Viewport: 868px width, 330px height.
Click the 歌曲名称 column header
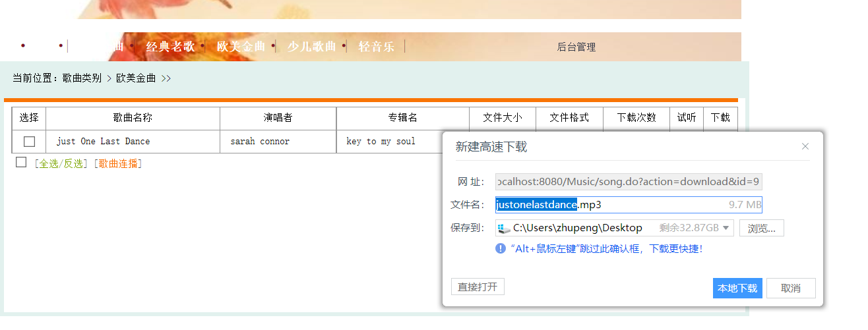(x=133, y=118)
